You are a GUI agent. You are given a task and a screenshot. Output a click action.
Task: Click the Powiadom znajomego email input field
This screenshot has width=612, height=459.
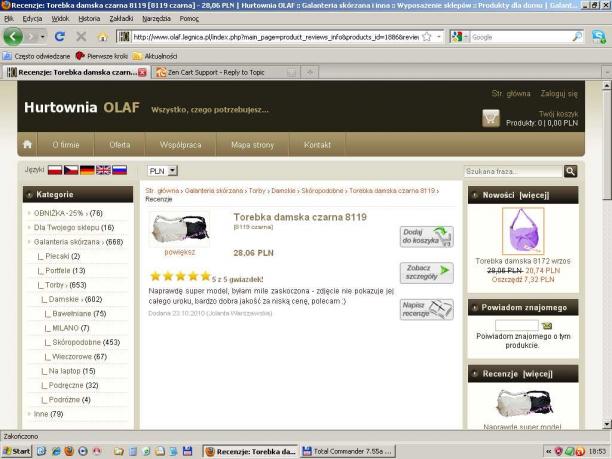click(x=517, y=325)
